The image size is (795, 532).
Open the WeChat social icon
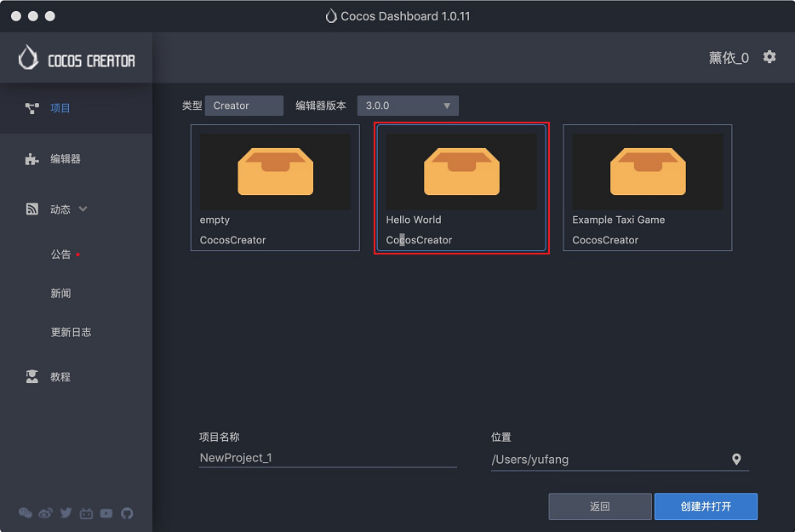pos(26,513)
